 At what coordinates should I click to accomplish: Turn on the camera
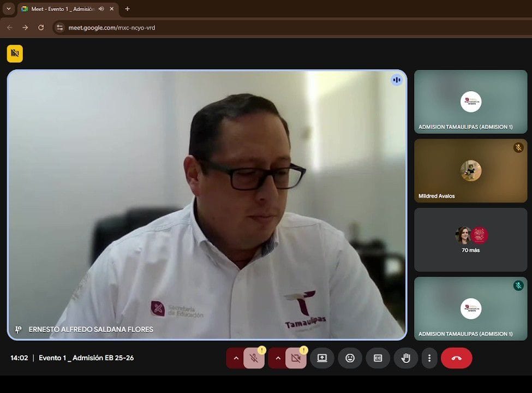click(296, 358)
